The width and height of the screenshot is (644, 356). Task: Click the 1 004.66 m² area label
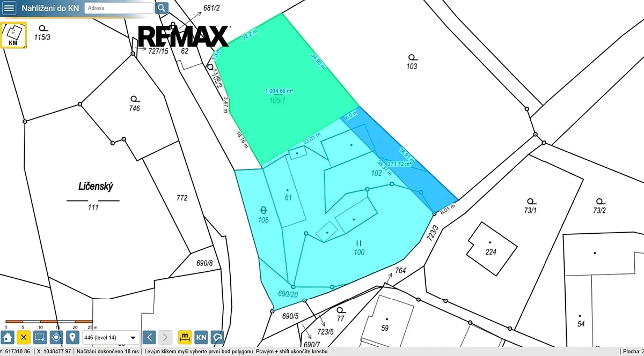click(x=280, y=91)
